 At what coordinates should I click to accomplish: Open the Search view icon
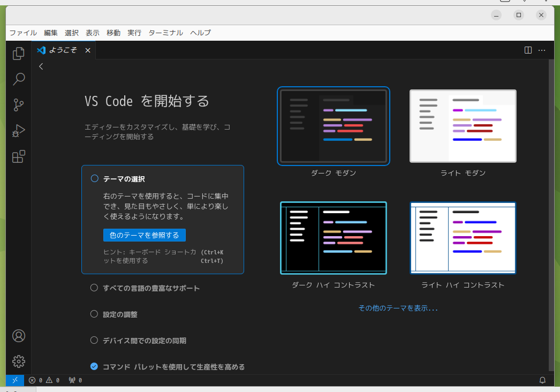click(19, 79)
